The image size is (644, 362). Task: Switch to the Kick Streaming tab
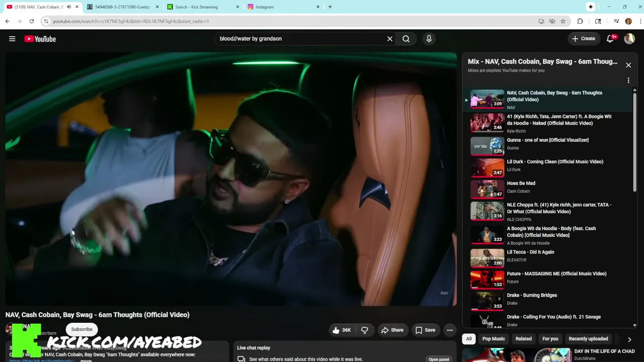pyautogui.click(x=202, y=7)
